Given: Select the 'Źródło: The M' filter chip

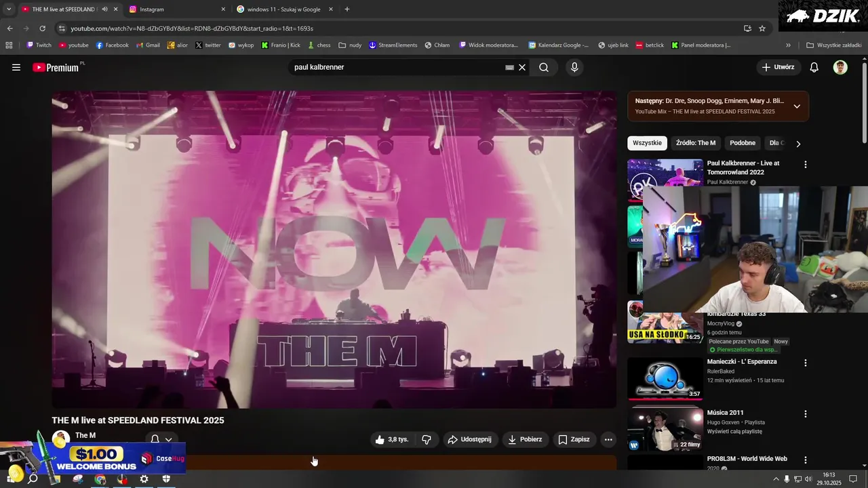Looking at the screenshot, I should coord(696,143).
